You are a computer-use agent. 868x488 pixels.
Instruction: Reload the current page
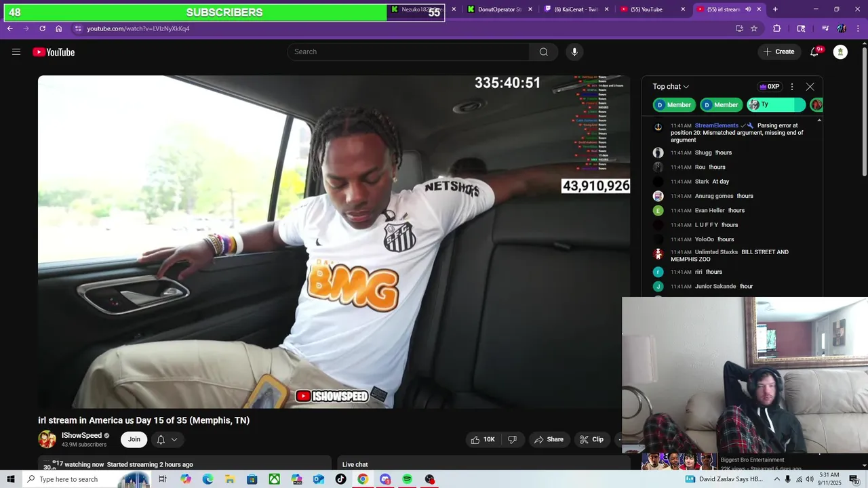(42, 28)
